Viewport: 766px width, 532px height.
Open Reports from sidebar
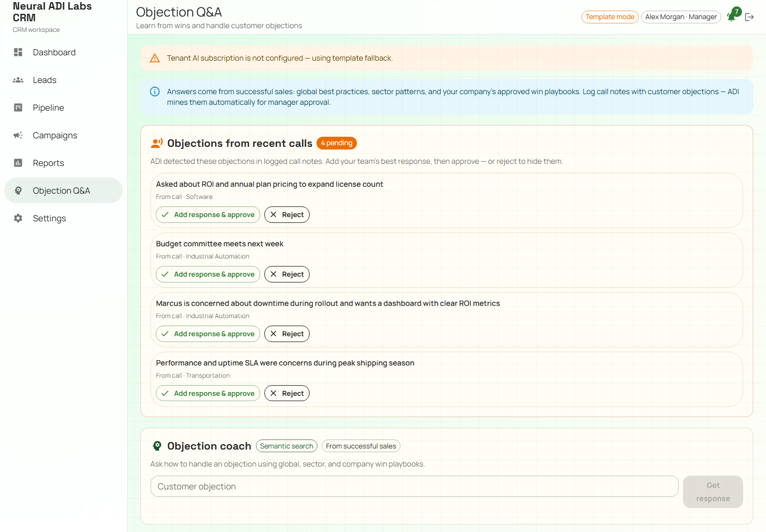coord(63,163)
